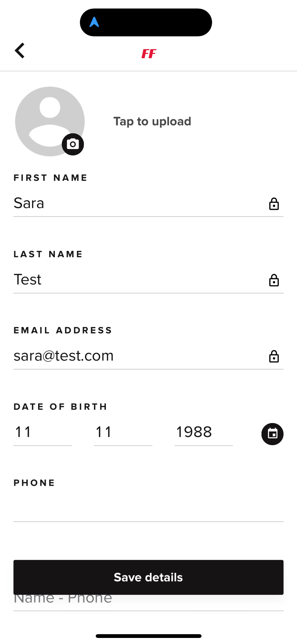Click the FF logo in the header
Viewport: 297px width, 644px height.
click(x=149, y=53)
